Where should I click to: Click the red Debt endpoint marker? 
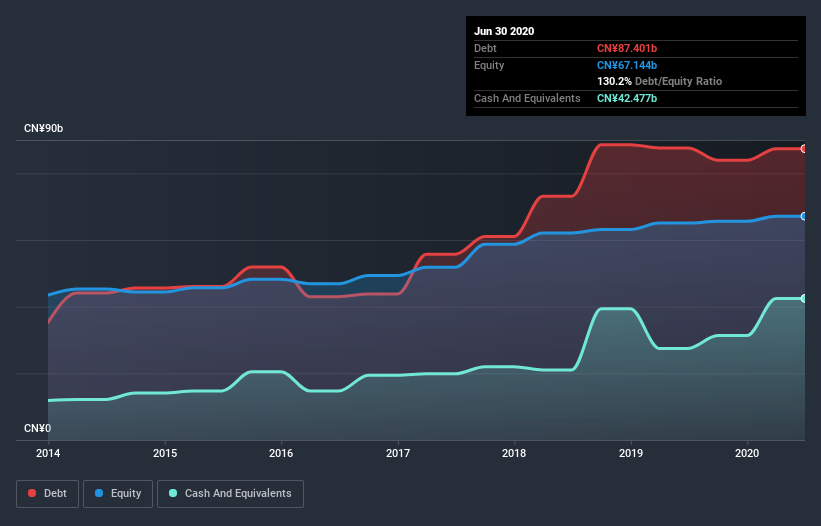804,149
